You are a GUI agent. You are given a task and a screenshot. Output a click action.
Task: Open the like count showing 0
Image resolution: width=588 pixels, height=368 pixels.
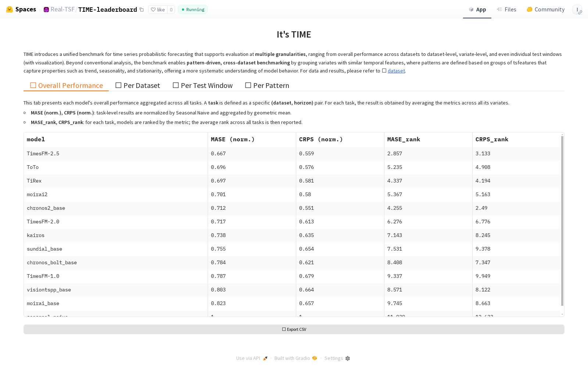click(171, 10)
